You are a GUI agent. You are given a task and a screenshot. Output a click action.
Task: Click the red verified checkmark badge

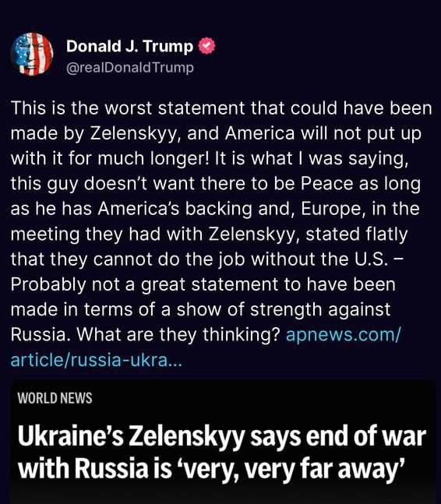pyautogui.click(x=206, y=46)
